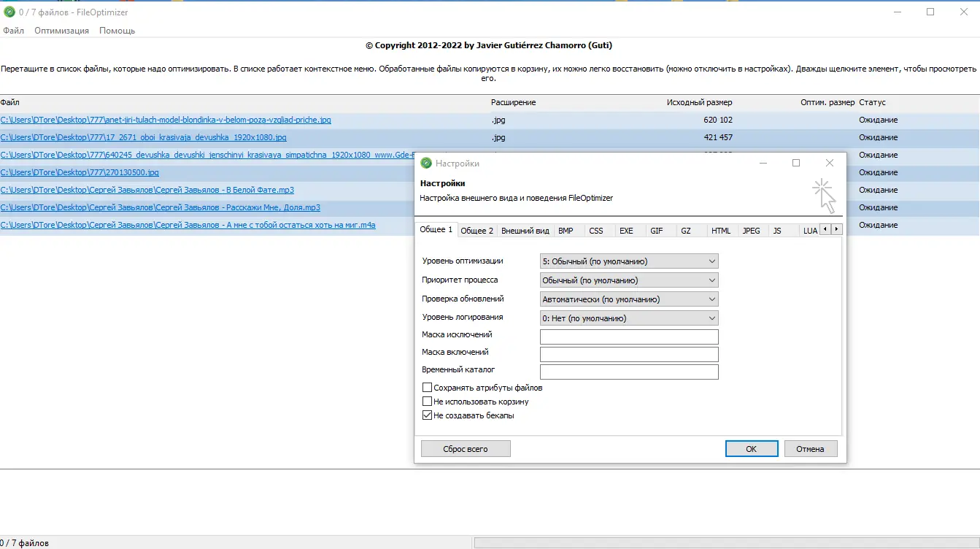Click the FileOptimizer app icon in the main title bar

pos(9,12)
